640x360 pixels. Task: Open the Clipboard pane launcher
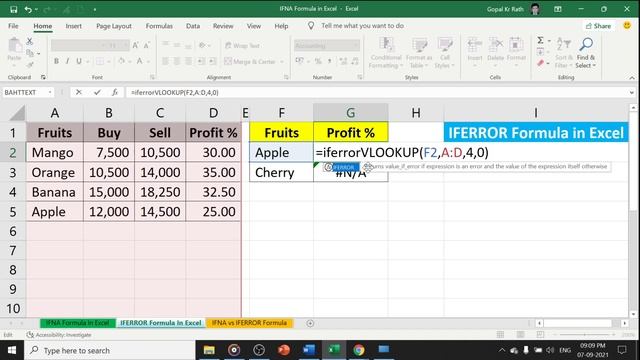pyautogui.click(x=43, y=77)
